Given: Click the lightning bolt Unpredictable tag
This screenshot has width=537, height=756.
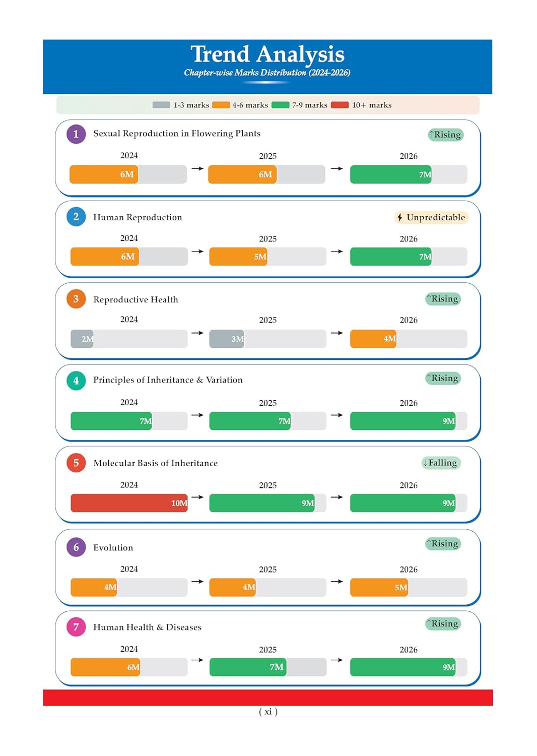Looking at the screenshot, I should pyautogui.click(x=431, y=217).
